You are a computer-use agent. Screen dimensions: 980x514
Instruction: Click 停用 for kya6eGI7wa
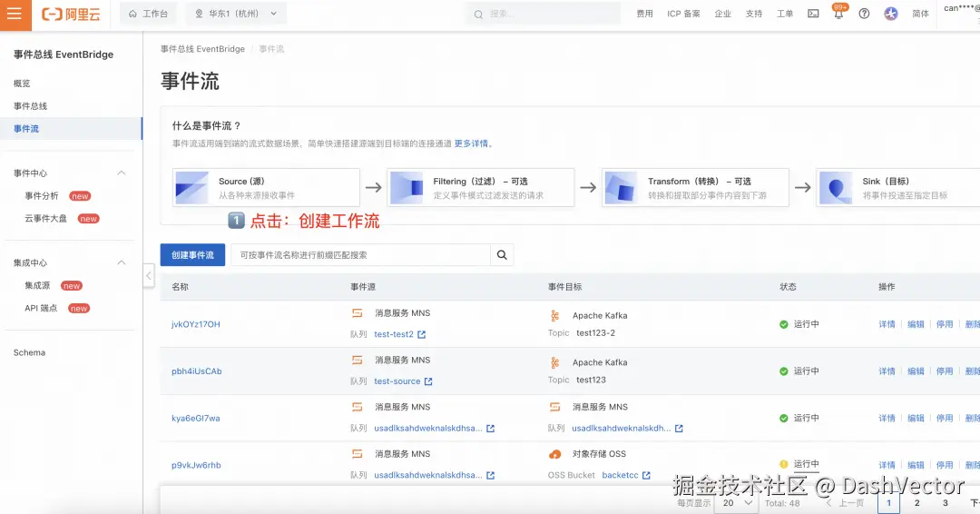pyautogui.click(x=945, y=418)
